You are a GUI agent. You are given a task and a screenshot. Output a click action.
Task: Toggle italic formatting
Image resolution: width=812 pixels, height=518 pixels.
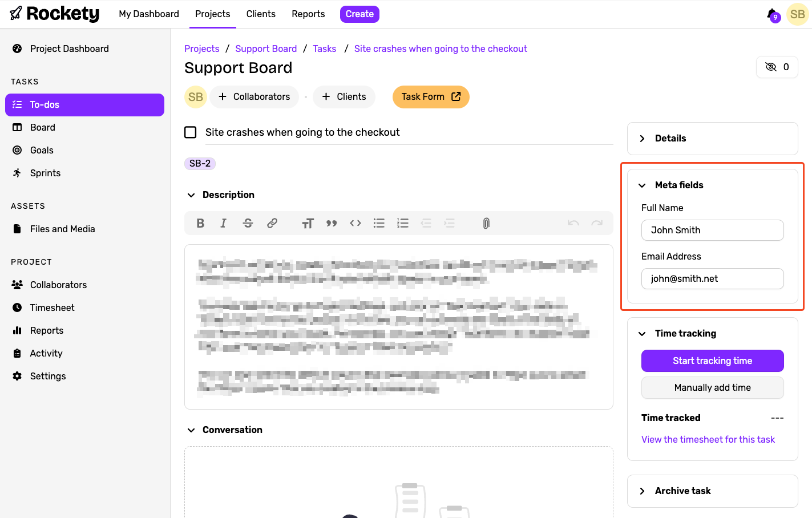point(223,223)
